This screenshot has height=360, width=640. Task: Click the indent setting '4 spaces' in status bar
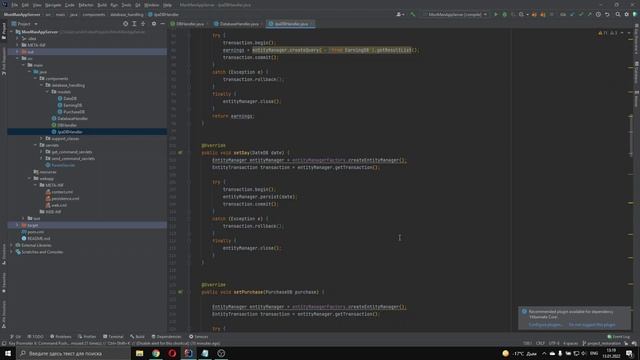570,343
